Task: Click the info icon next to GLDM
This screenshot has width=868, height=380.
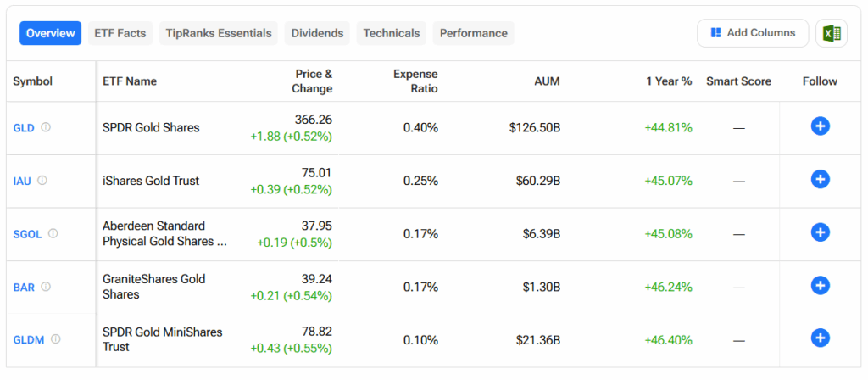Action: coord(56,339)
